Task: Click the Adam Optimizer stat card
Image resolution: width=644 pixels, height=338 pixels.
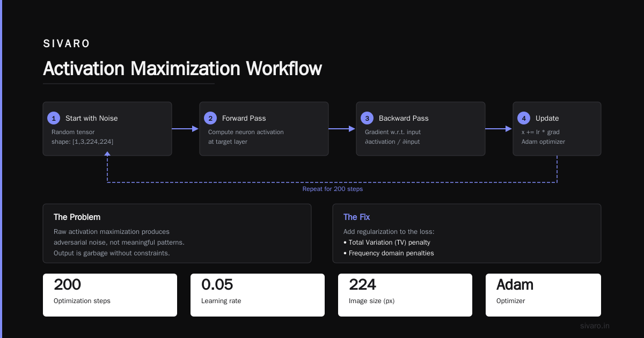Action: (x=543, y=295)
